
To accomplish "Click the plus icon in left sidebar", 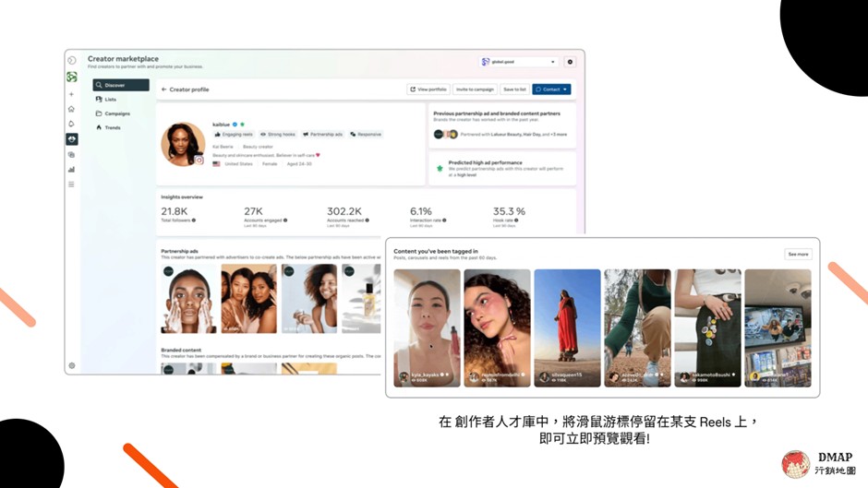I will [71, 94].
